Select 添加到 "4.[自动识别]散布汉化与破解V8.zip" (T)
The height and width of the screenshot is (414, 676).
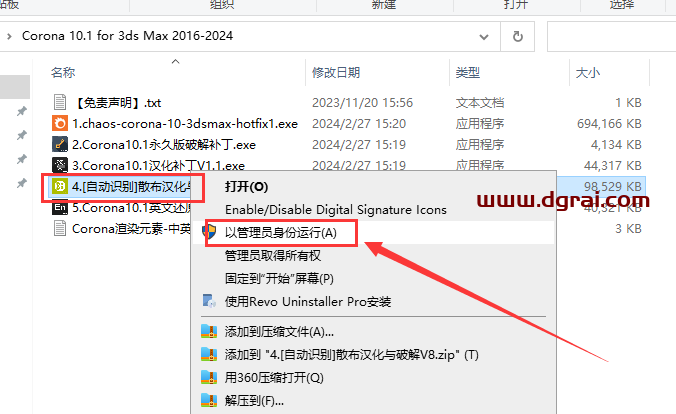click(351, 354)
